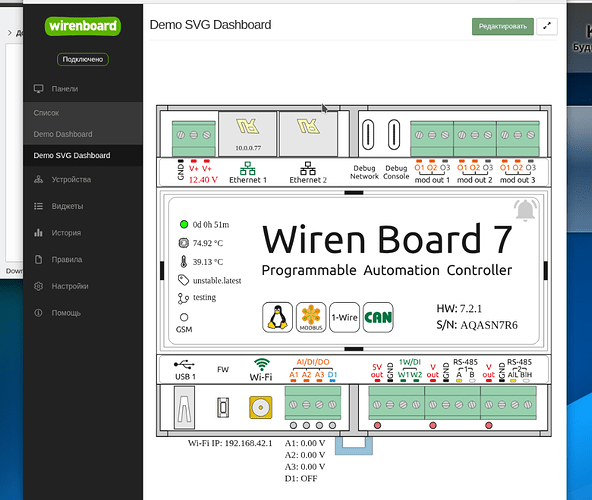Click the 12.40 V supply voltage value
Screen dimensions: 592x500
(x=203, y=180)
